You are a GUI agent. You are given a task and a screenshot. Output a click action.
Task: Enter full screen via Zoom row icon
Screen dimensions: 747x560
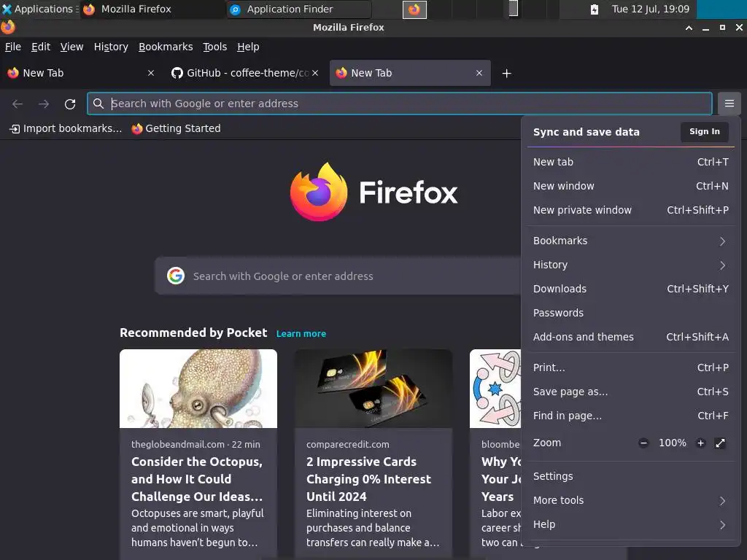click(720, 443)
